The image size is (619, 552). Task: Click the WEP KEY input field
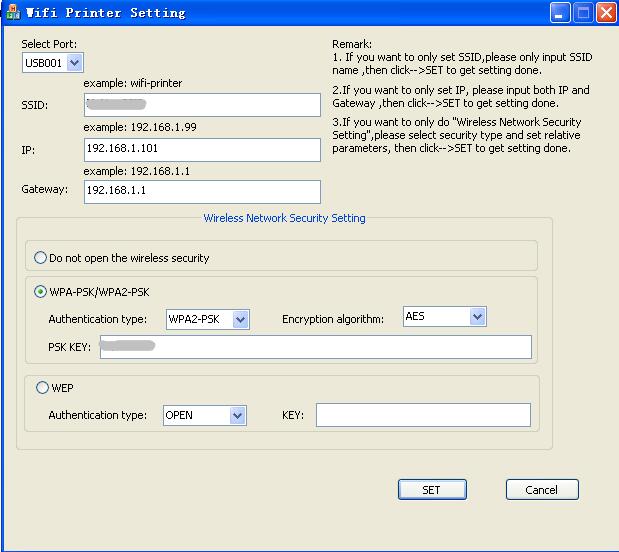pyautogui.click(x=423, y=416)
